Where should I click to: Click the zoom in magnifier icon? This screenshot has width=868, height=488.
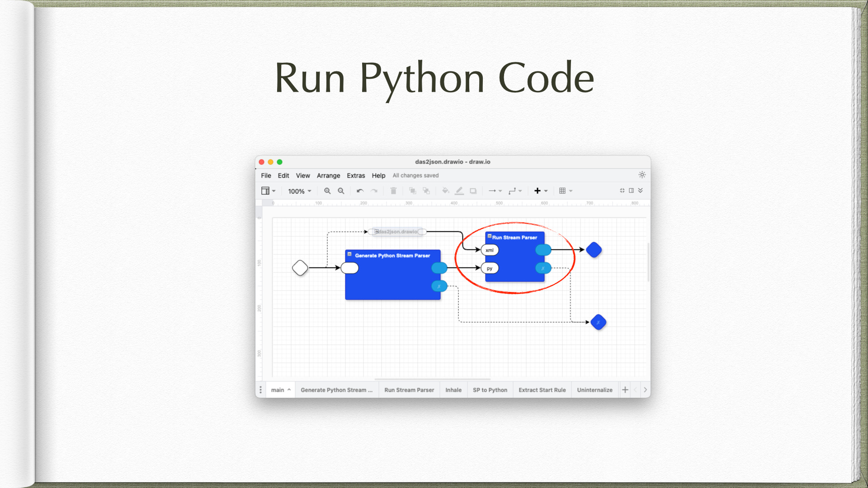click(327, 191)
